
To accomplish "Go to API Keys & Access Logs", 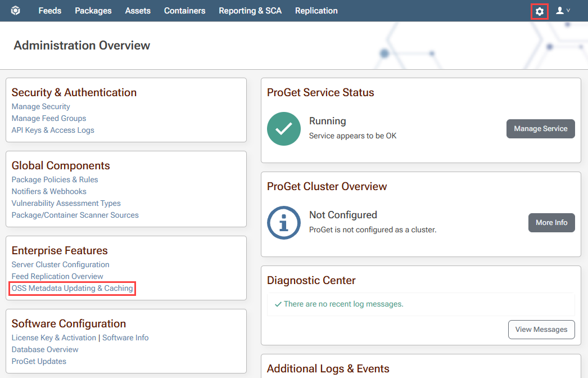I will [53, 130].
